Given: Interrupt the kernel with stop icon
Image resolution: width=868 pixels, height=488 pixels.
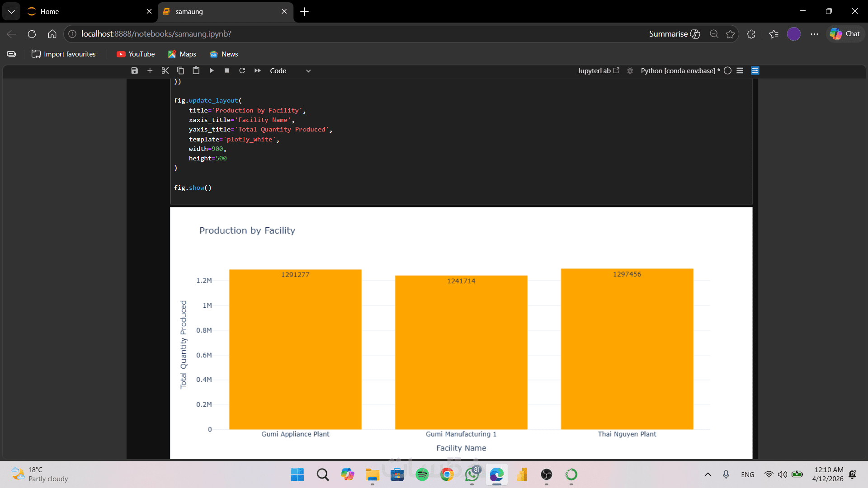Looking at the screenshot, I should 227,70.
